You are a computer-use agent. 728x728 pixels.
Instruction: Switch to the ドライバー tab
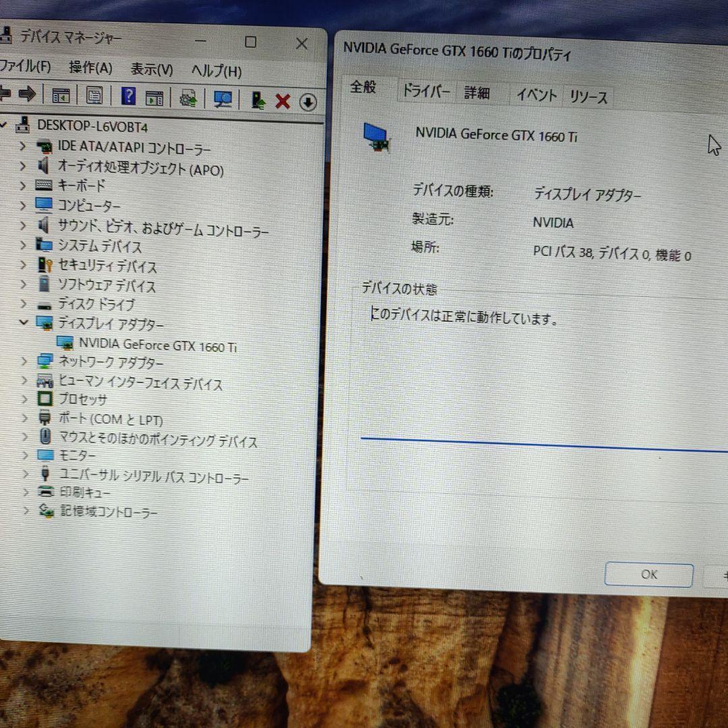click(425, 90)
